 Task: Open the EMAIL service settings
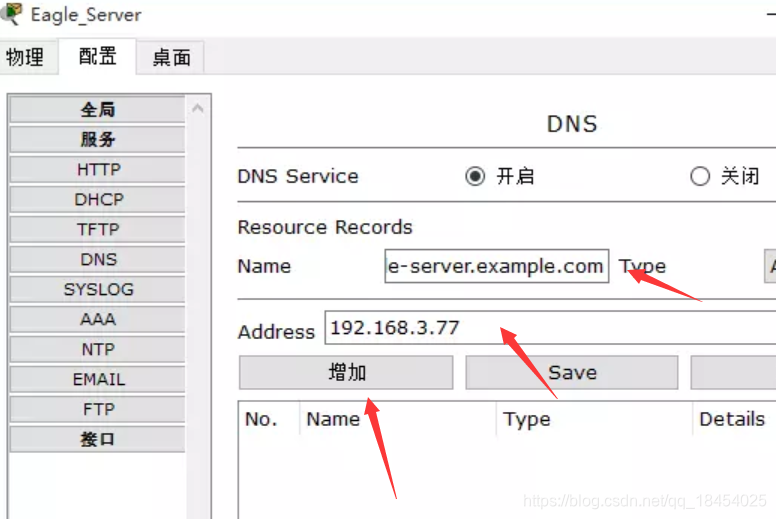[97, 379]
